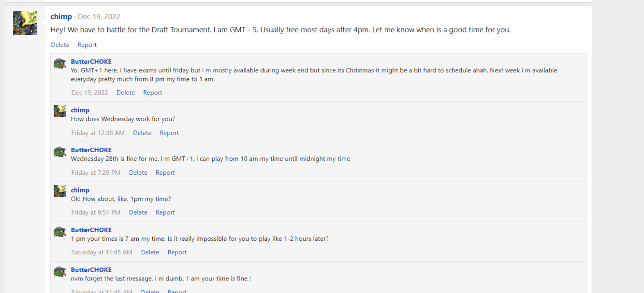Delete the comment posted Friday at 12:38 AM
The height and width of the screenshot is (293, 644).
142,133
